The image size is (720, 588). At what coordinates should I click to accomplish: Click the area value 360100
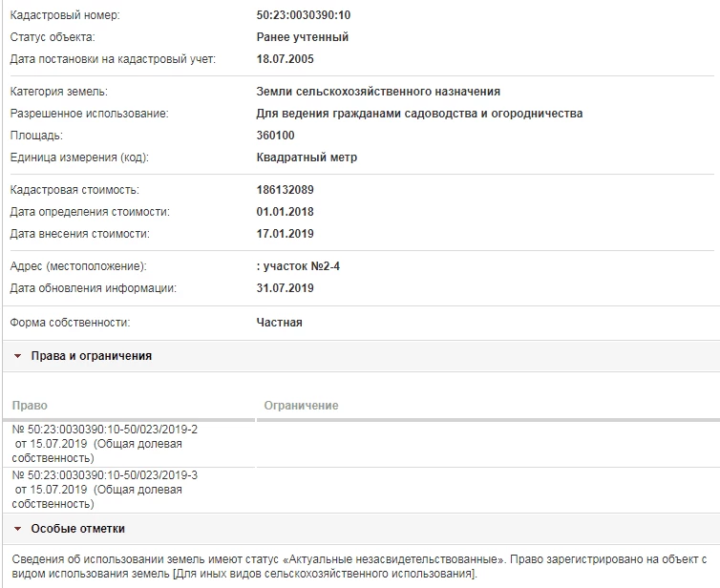point(276,136)
